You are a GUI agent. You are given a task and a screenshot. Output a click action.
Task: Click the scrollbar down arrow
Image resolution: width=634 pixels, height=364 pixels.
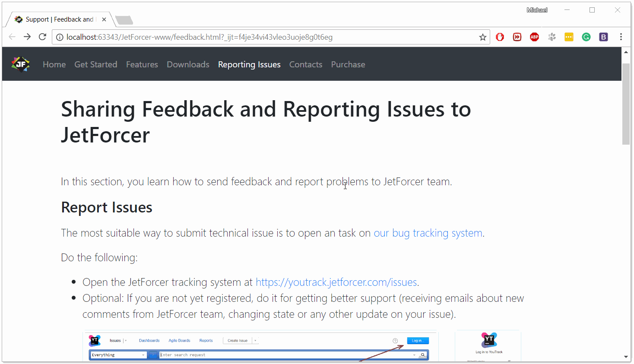626,357
